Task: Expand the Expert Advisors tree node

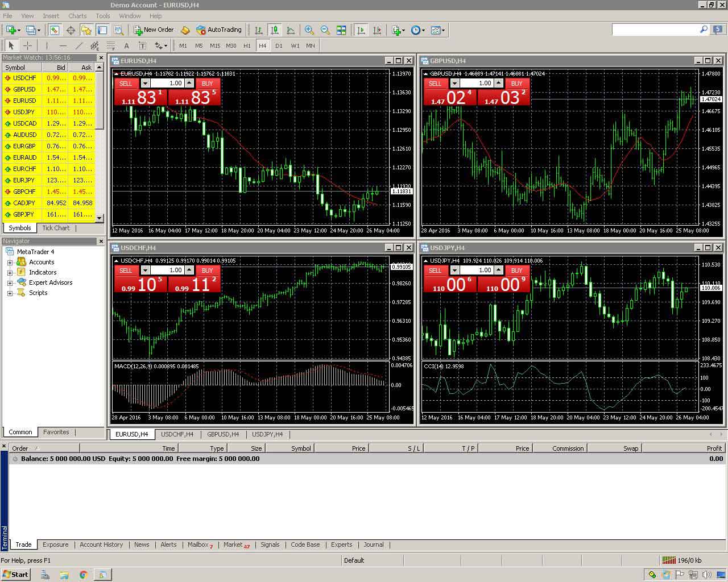Action: [x=10, y=282]
